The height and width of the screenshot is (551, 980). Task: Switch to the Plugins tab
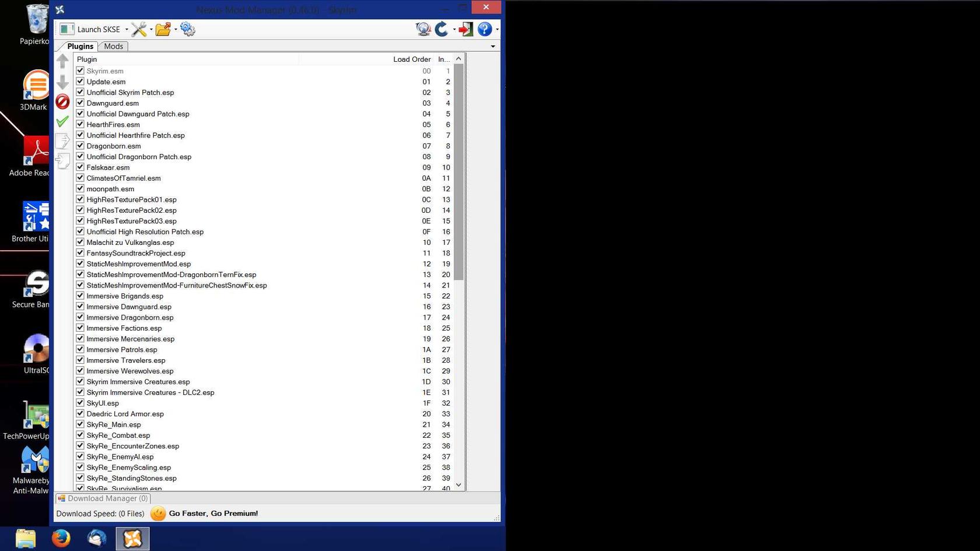[80, 46]
